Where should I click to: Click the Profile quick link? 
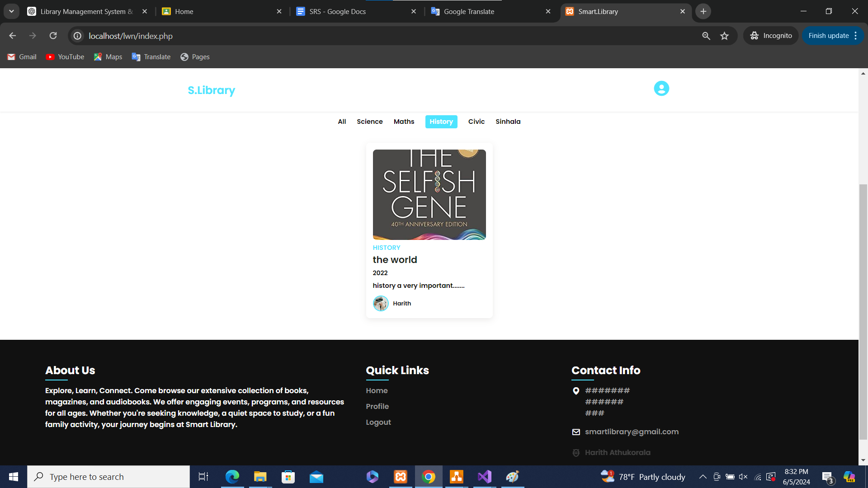tap(377, 406)
